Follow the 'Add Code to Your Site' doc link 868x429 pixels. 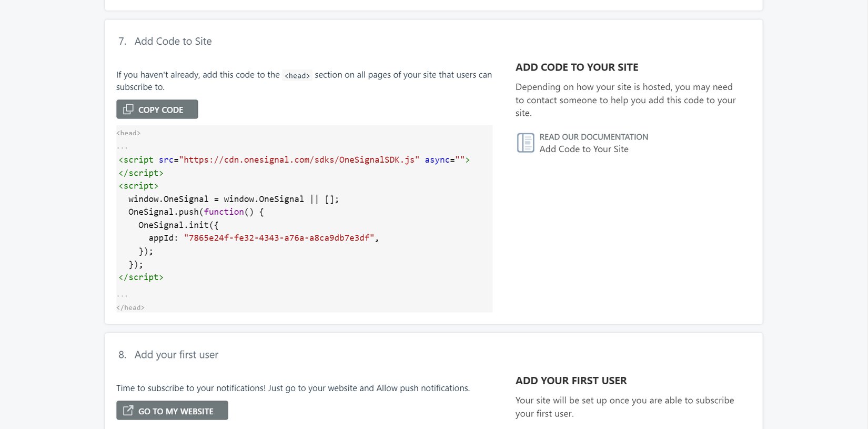[583, 149]
